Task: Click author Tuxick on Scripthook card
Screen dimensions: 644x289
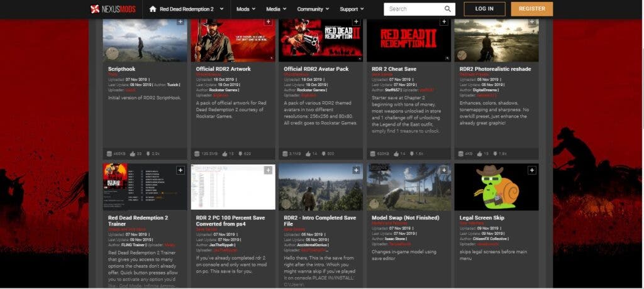Action: point(172,85)
